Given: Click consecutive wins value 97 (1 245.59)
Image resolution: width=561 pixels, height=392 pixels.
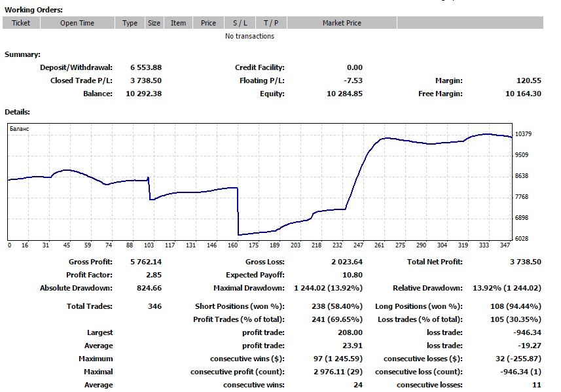Looking at the screenshot, I should [x=338, y=359].
